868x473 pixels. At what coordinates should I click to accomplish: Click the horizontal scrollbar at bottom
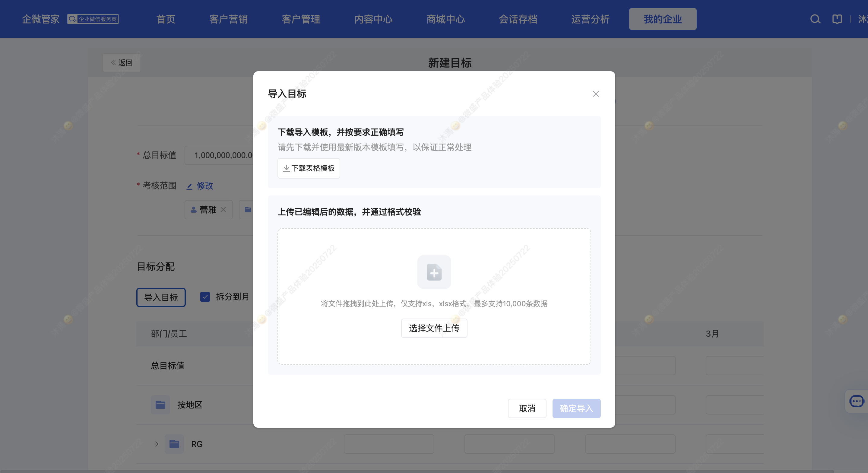(x=417, y=471)
